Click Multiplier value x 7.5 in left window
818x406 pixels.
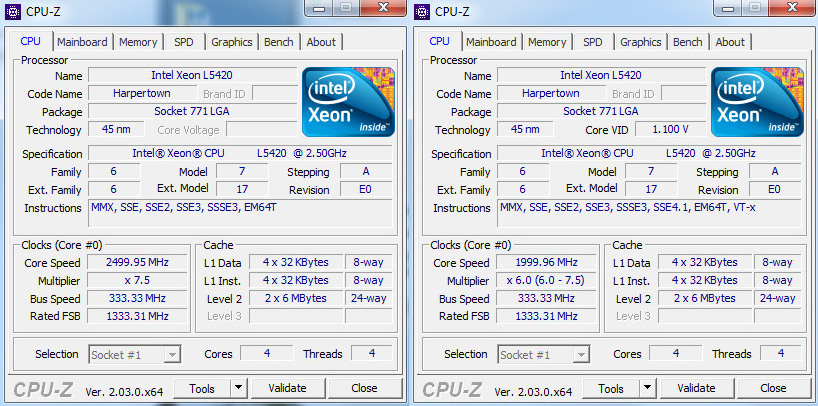137,281
